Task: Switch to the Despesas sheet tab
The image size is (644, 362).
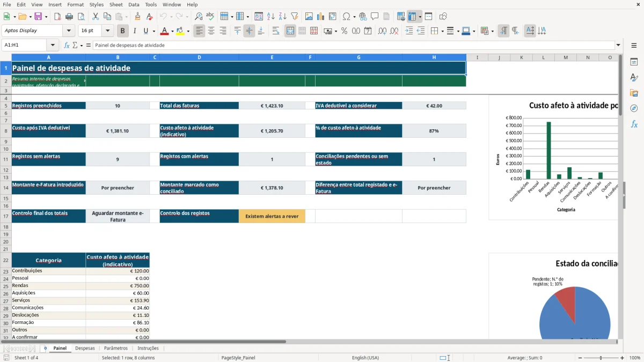Action: 85,348
